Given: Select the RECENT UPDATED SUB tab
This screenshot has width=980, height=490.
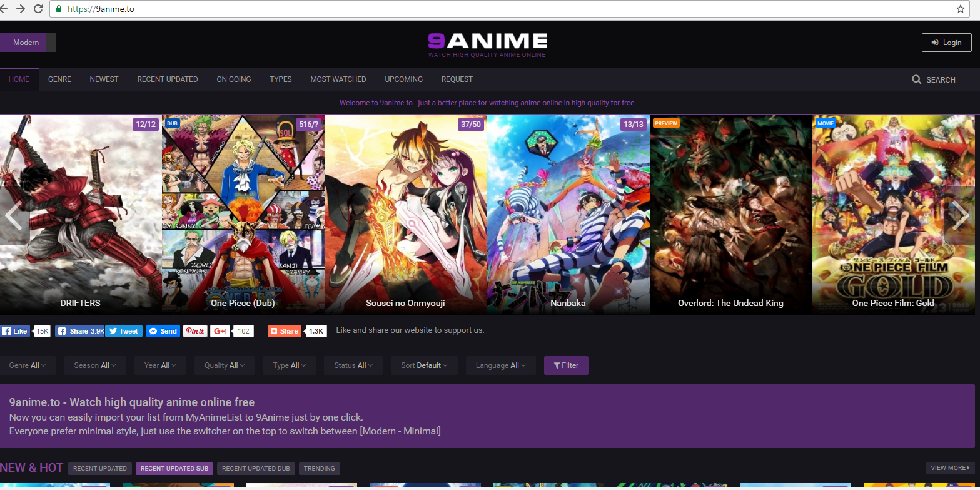Looking at the screenshot, I should 174,468.
